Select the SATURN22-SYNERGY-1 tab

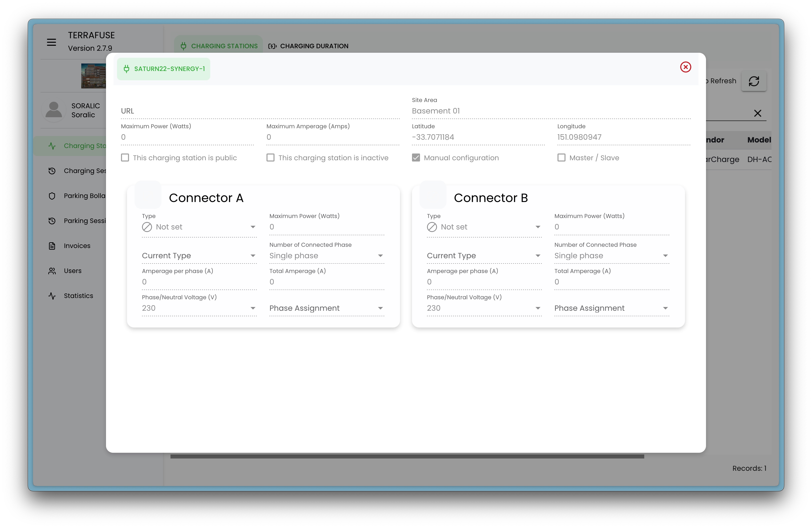164,69
